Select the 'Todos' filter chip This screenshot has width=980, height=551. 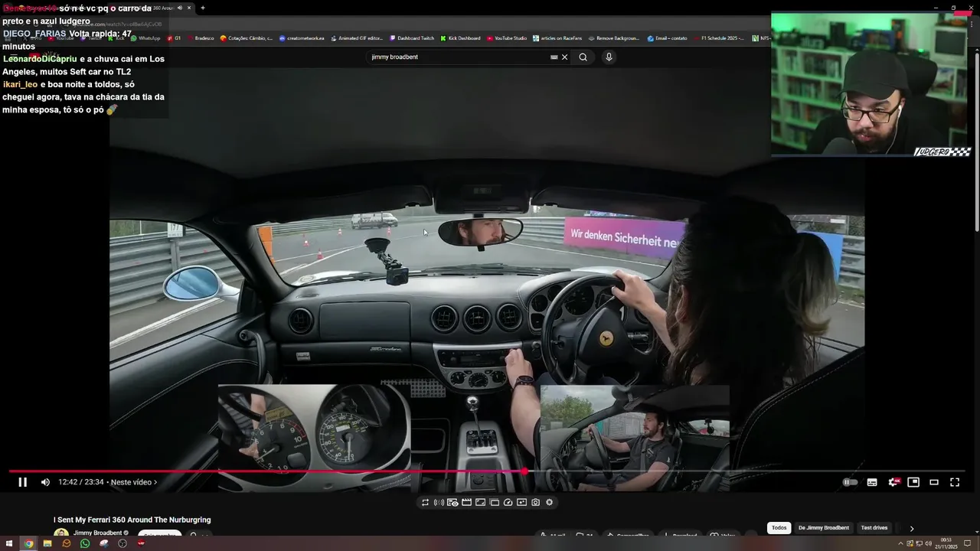pyautogui.click(x=779, y=528)
